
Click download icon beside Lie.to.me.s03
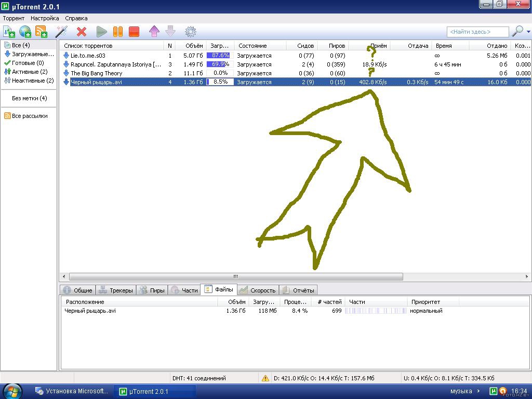coord(66,55)
